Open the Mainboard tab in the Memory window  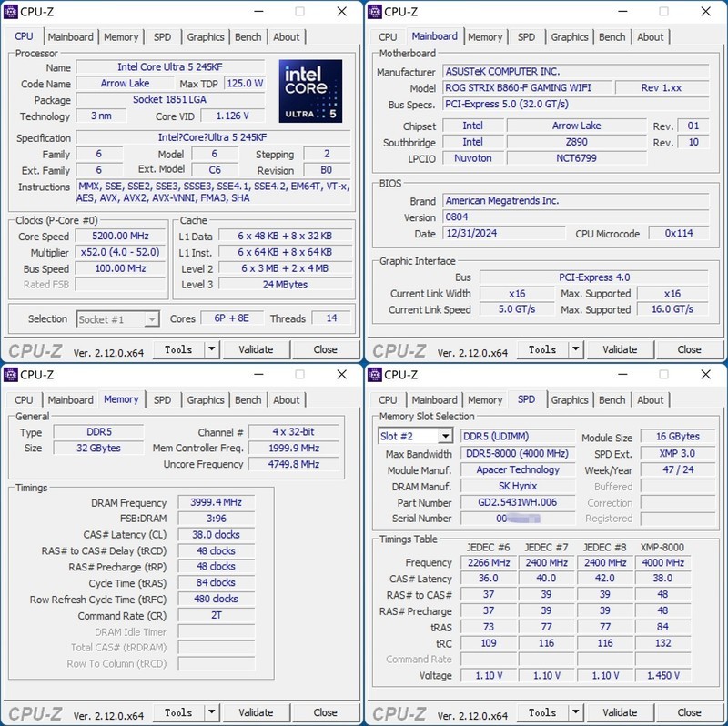pyautogui.click(x=70, y=399)
